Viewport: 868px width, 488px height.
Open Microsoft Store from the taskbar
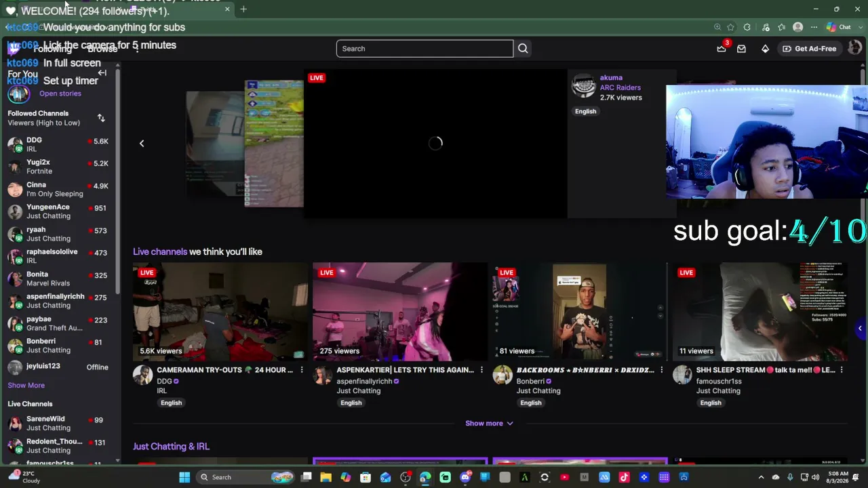click(x=366, y=477)
